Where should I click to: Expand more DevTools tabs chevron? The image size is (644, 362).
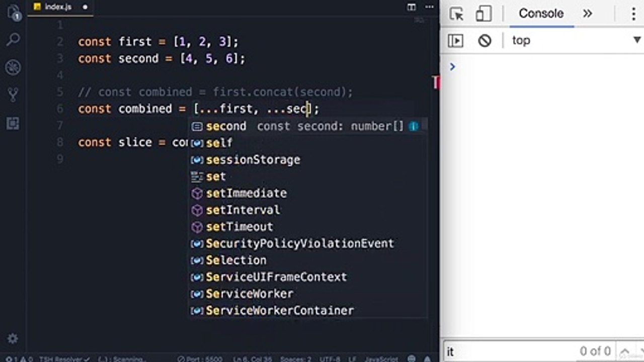click(588, 14)
